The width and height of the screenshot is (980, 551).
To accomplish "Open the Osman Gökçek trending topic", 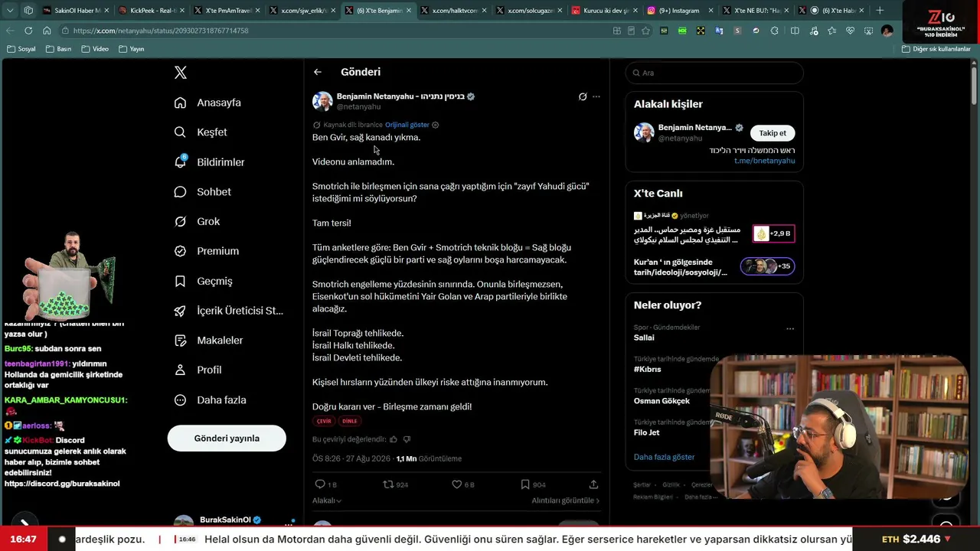I will pyautogui.click(x=661, y=401).
